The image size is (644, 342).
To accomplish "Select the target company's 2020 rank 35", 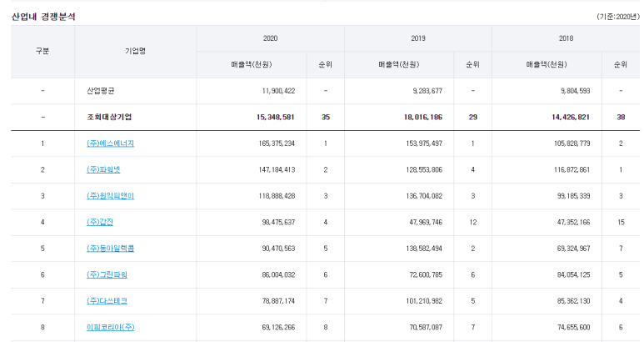I will click(326, 117).
